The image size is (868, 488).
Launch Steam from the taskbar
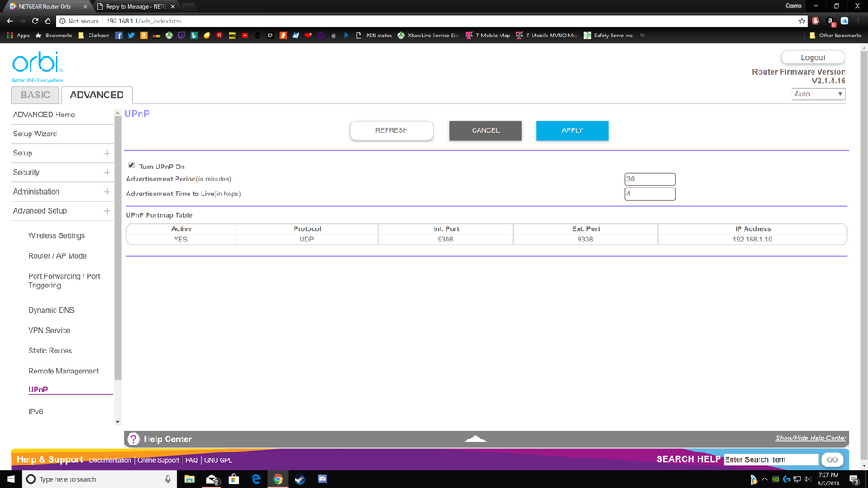pyautogui.click(x=300, y=479)
